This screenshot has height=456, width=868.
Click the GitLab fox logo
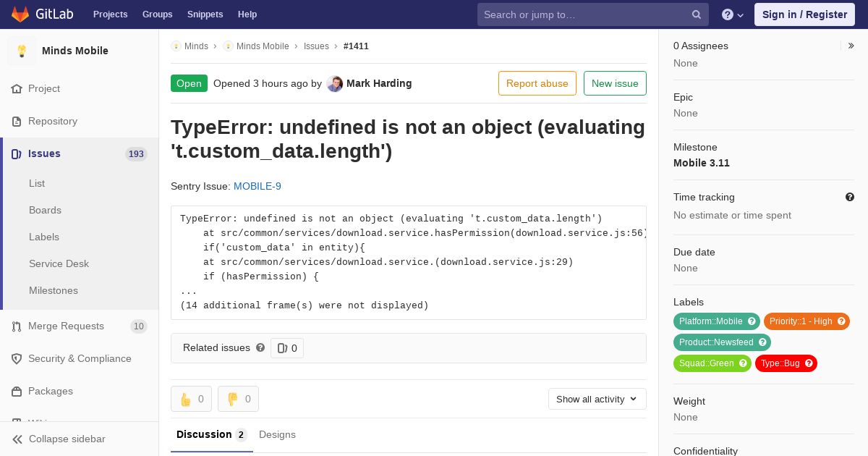click(20, 14)
